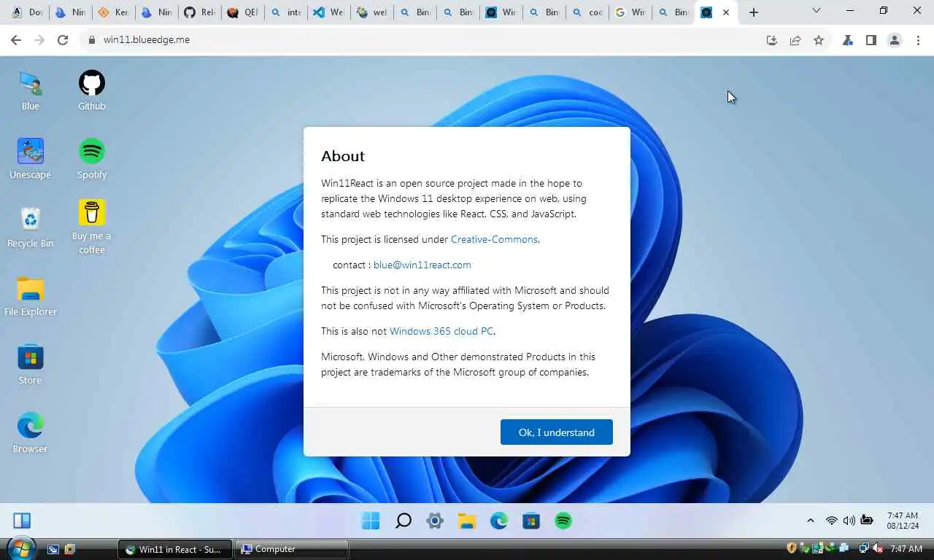The height and width of the screenshot is (560, 934).
Task: Follow the Windows 365 cloud PC link
Action: 441,331
